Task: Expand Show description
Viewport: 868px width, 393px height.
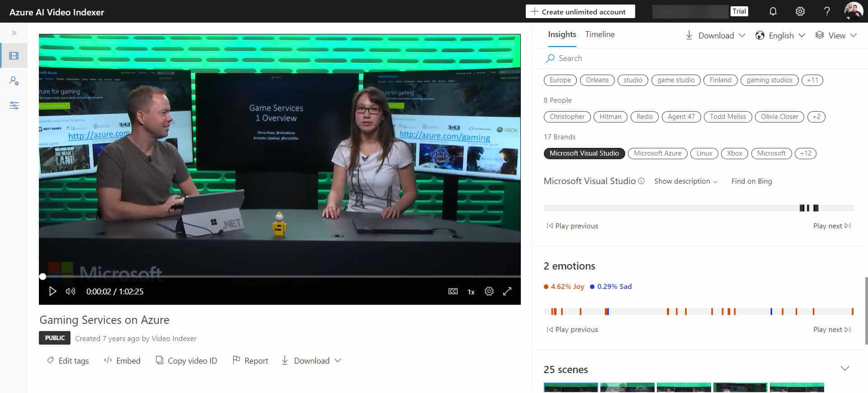Action: 686,181
